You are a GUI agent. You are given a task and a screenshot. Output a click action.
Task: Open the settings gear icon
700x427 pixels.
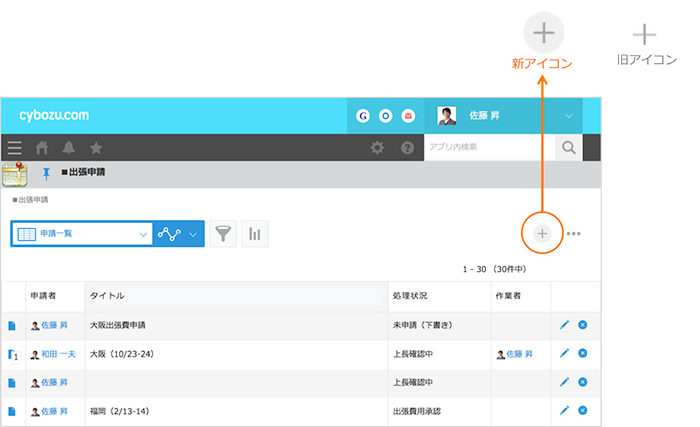(377, 148)
